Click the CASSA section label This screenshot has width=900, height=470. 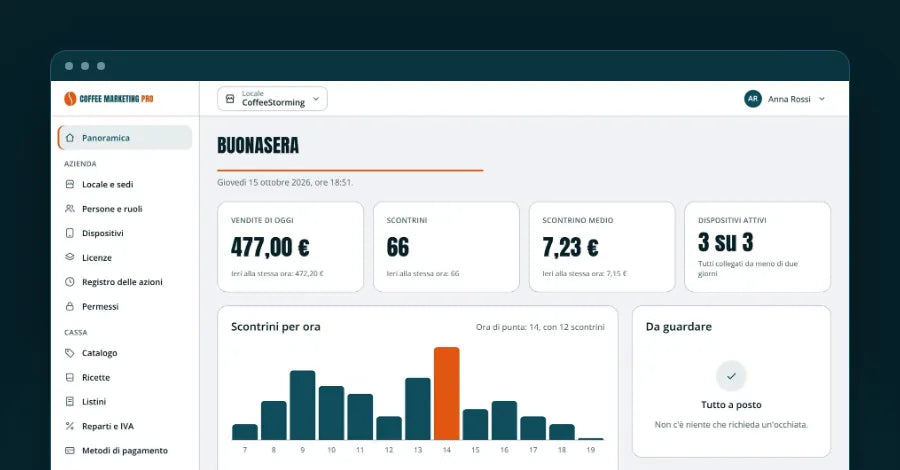coord(76,332)
